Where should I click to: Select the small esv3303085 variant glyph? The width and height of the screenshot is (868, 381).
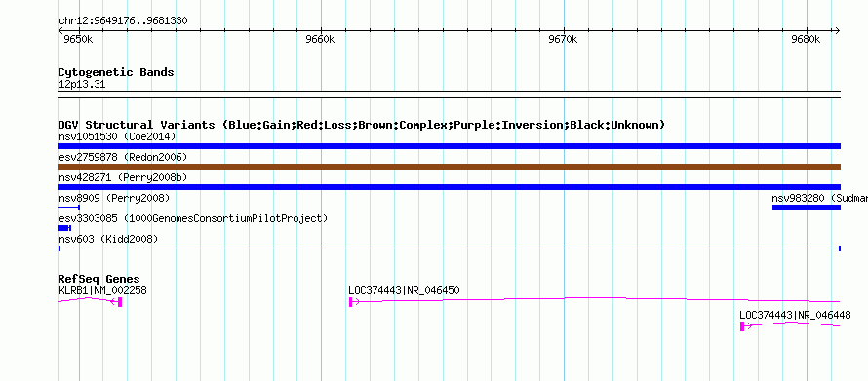64,228
